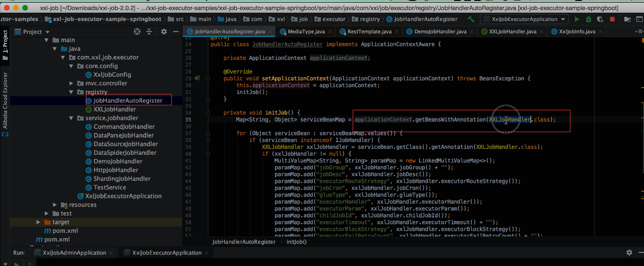Image resolution: width=644 pixels, height=266 pixels.
Task: Expand the resources folder
Action: 55,205
